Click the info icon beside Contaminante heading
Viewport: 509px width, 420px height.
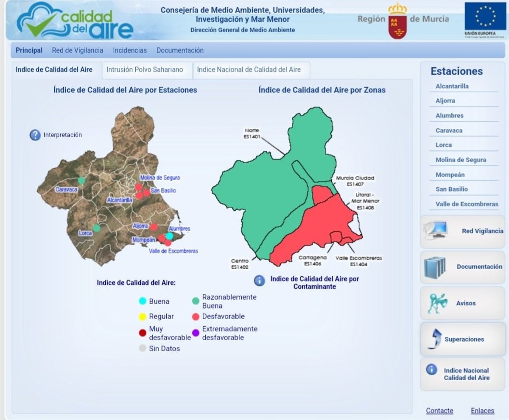259,280
